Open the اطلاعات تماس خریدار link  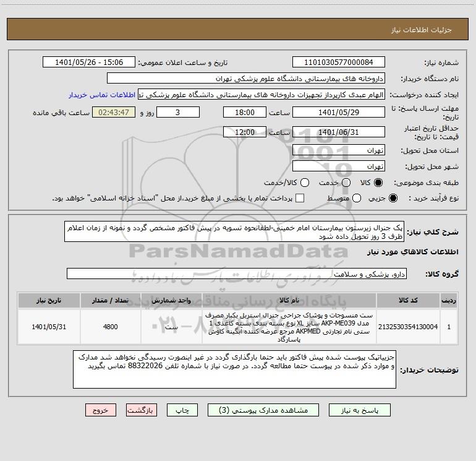tap(102, 95)
